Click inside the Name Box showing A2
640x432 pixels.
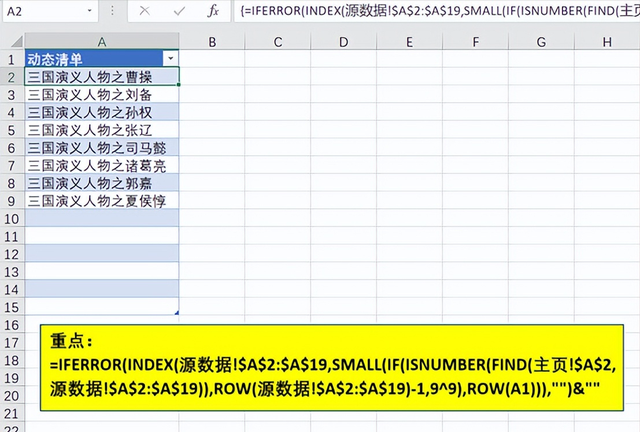coord(43,11)
